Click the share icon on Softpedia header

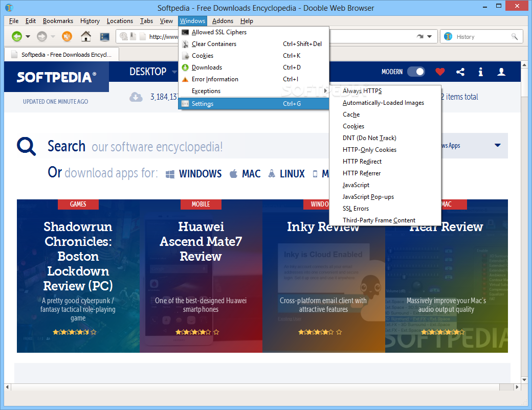(x=460, y=72)
